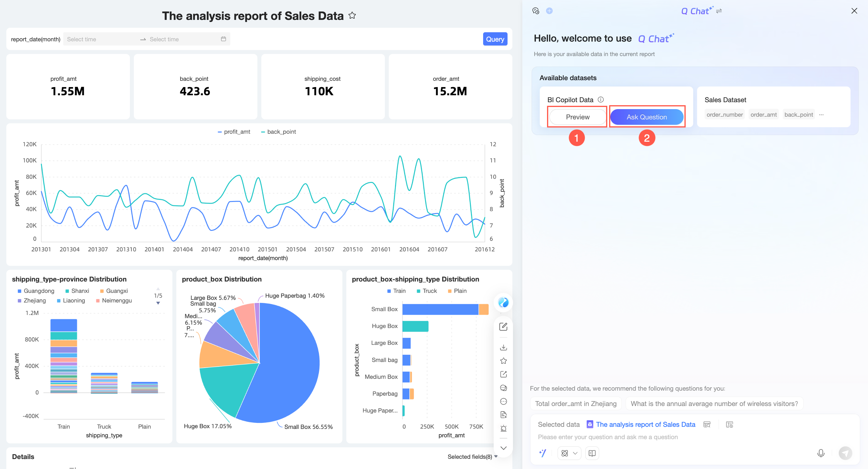Click Guangdong legend color swatch
This screenshot has height=469, width=868.
[x=20, y=291]
